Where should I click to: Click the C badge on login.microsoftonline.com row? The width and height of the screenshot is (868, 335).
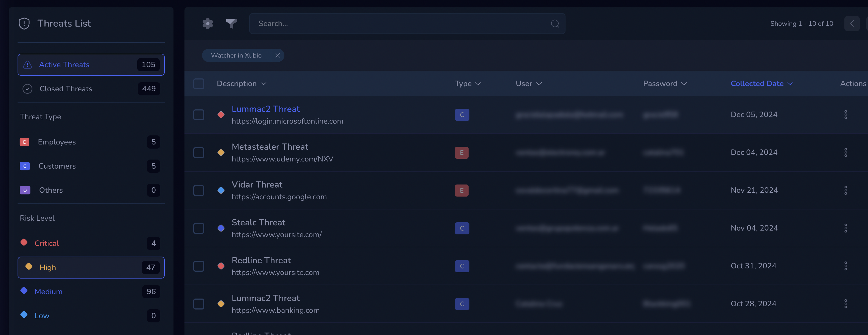(x=462, y=115)
